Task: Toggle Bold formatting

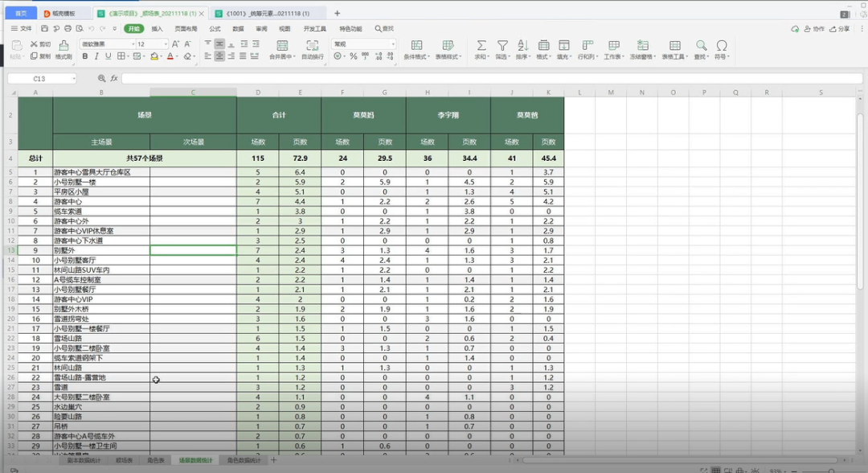Action: (x=84, y=56)
